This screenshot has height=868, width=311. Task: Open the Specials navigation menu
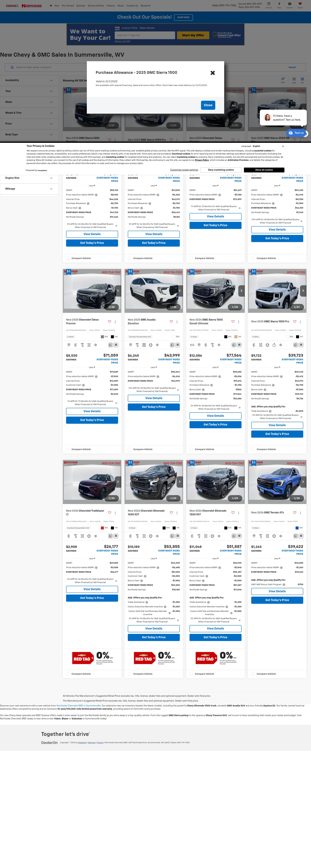point(81,6)
